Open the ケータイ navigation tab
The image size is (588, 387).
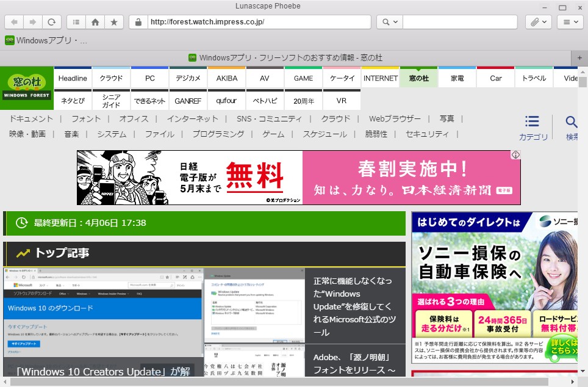click(342, 78)
